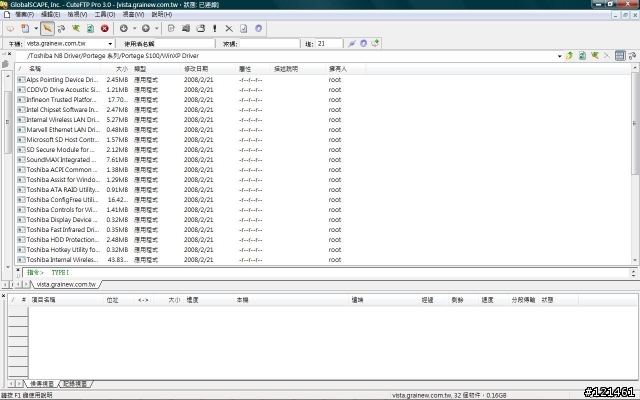Open the Site Manager book icon
This screenshot has height=400, width=640.
click(x=10, y=29)
